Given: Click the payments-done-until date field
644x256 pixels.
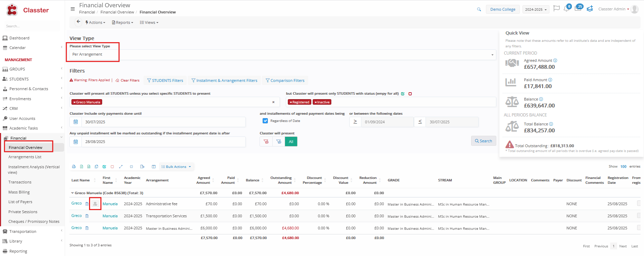Looking at the screenshot, I should [163, 122].
